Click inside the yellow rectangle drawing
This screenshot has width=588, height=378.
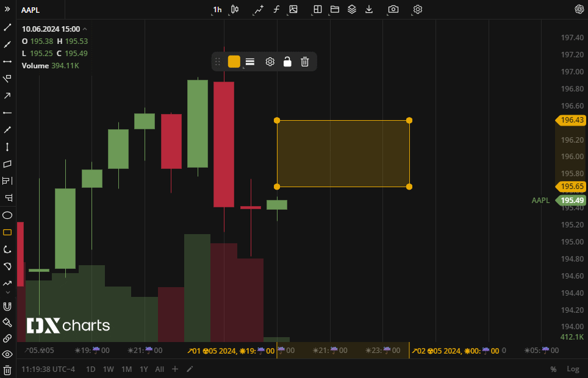click(343, 154)
